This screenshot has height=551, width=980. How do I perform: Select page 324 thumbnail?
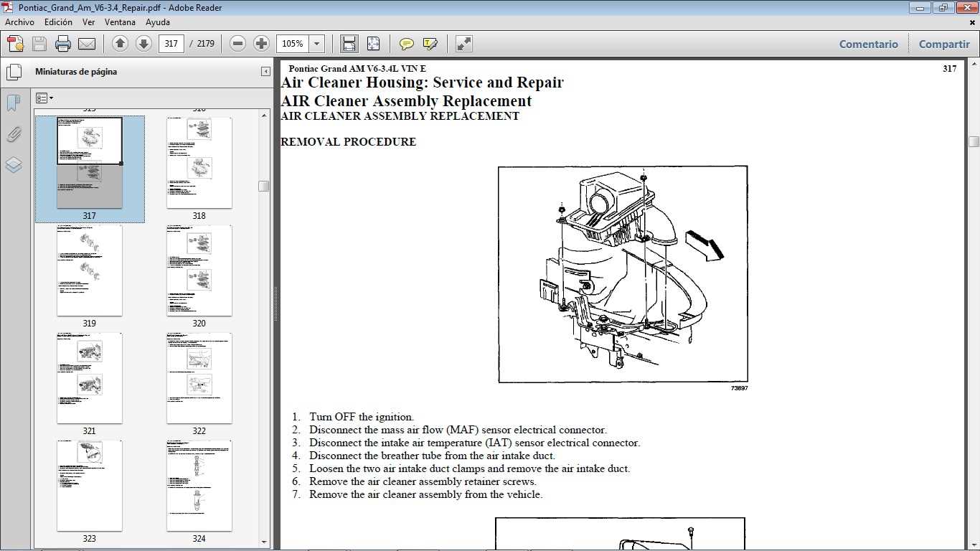click(199, 486)
